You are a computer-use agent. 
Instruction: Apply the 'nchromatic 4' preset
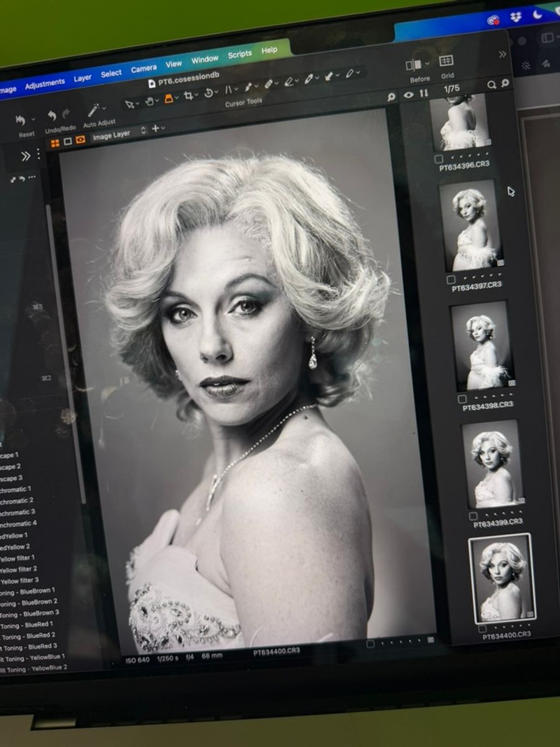tap(18, 524)
